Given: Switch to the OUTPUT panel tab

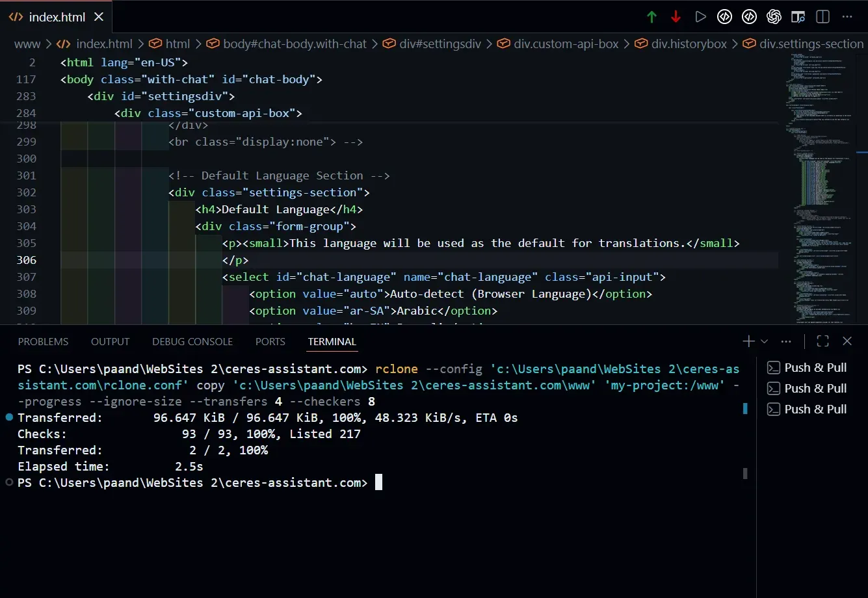Looking at the screenshot, I should 110,342.
